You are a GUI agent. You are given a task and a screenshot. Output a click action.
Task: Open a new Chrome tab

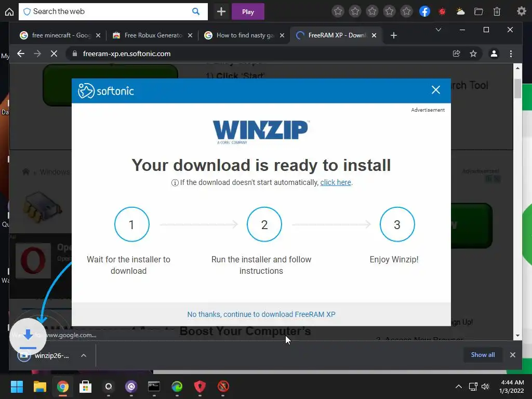click(394, 35)
